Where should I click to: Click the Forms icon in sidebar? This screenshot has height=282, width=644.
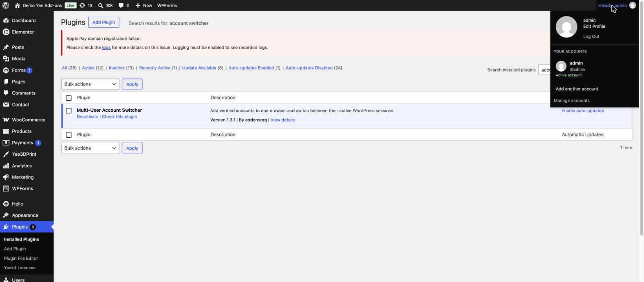pos(6,70)
